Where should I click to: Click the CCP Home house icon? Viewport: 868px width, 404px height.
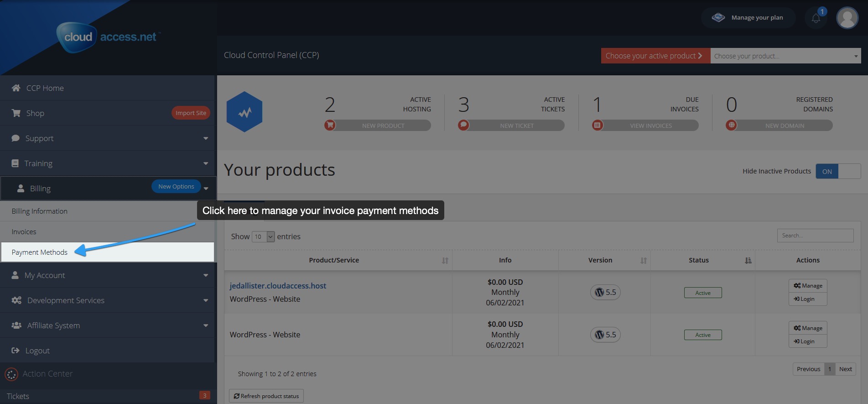[x=16, y=88]
